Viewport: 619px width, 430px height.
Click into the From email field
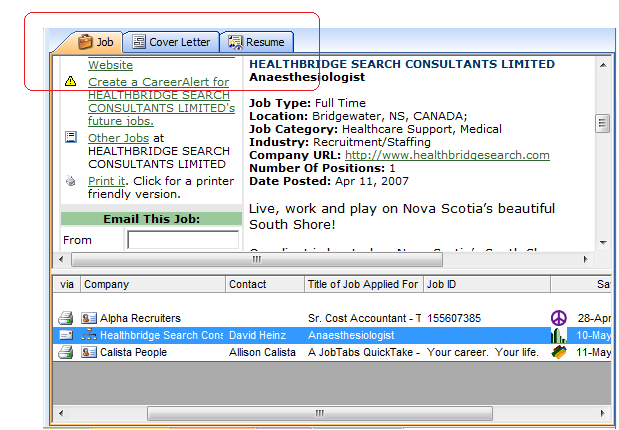tap(183, 240)
